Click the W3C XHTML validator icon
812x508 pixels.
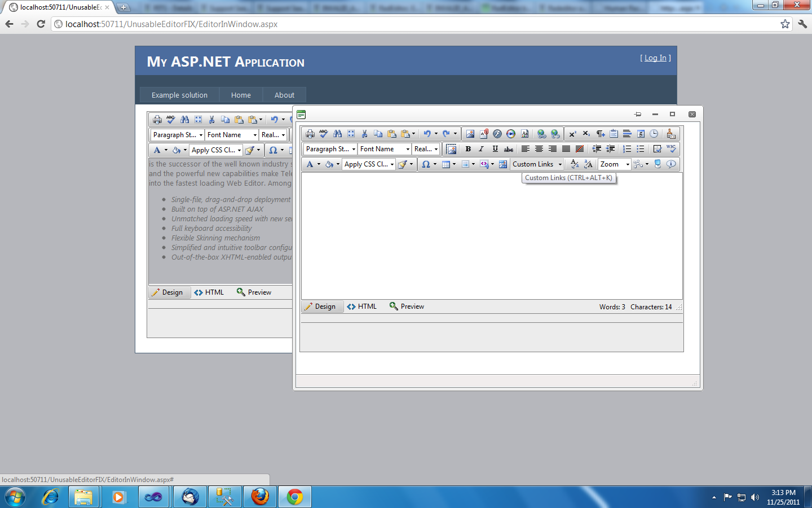(671, 149)
